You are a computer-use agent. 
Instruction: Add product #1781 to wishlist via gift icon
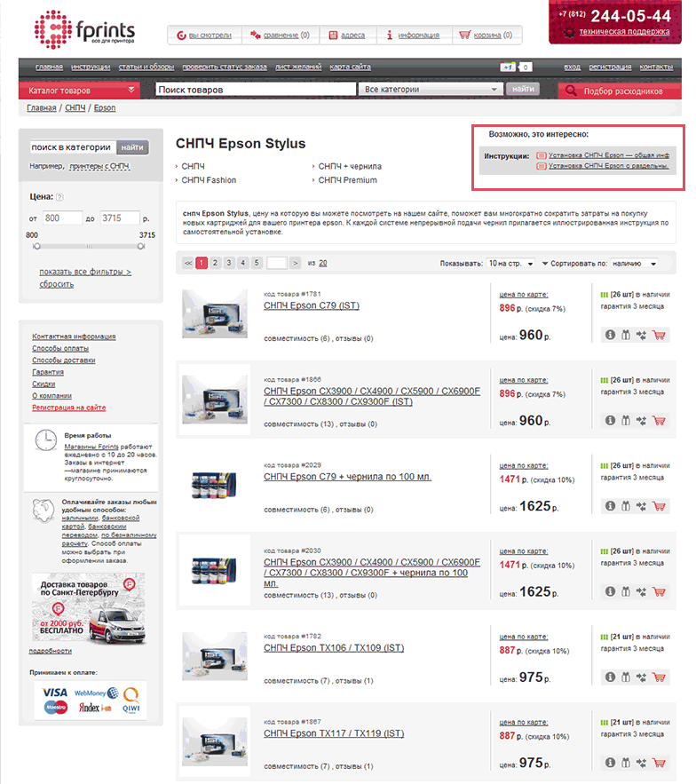(626, 335)
